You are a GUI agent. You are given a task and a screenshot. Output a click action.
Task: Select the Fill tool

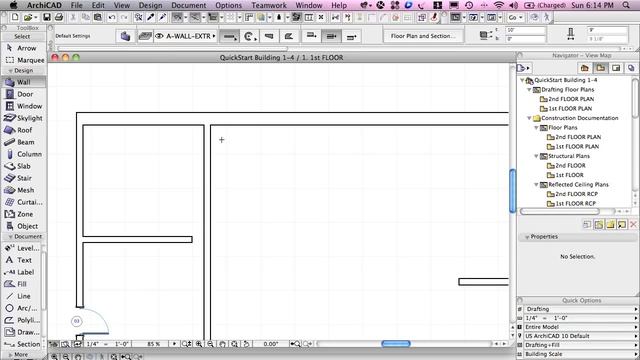21,284
